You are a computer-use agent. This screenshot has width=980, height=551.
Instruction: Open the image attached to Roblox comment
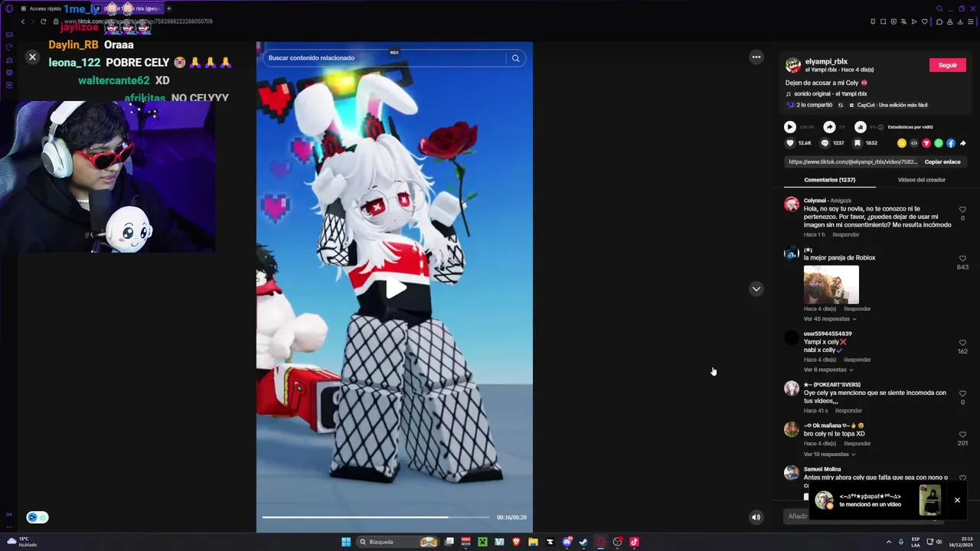click(x=831, y=284)
